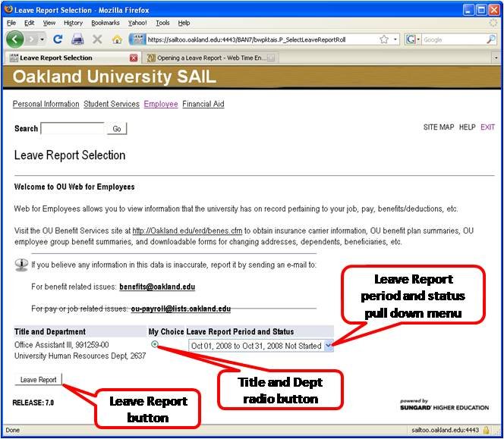Bookmark this page with star icon
This screenshot has height=439, width=504.
(x=384, y=39)
